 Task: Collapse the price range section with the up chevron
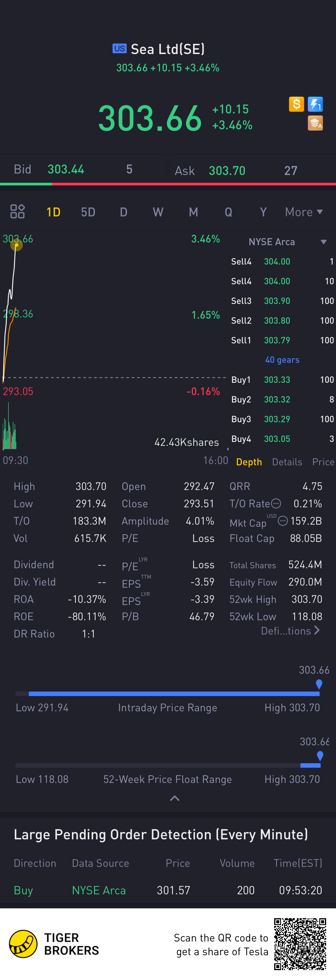(x=174, y=798)
